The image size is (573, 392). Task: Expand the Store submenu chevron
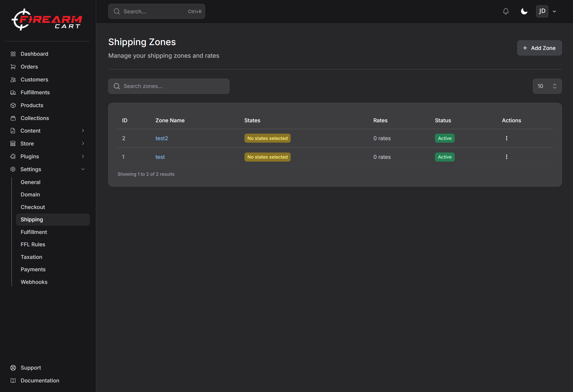[x=83, y=143]
